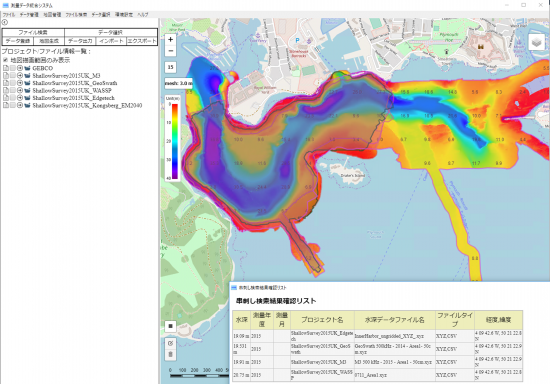Expand the ShallowSurvey2015UK_Edgetech node
550x384 pixels.
point(20,98)
